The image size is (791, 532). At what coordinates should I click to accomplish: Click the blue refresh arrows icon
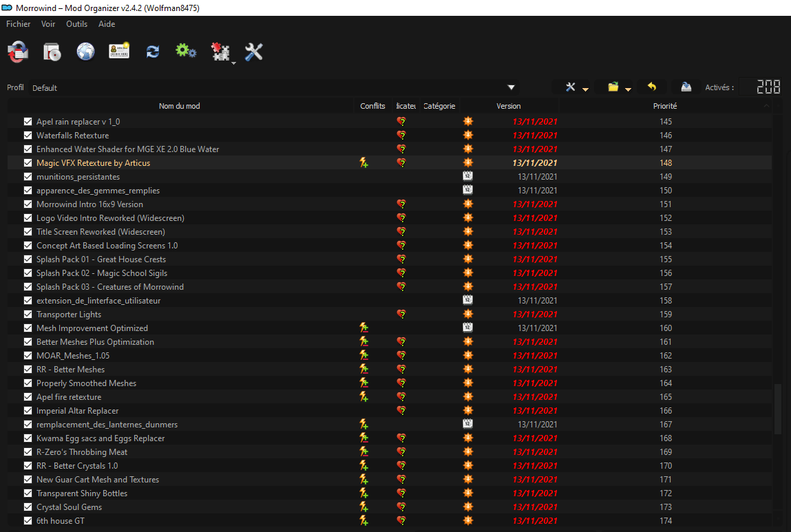tap(153, 52)
